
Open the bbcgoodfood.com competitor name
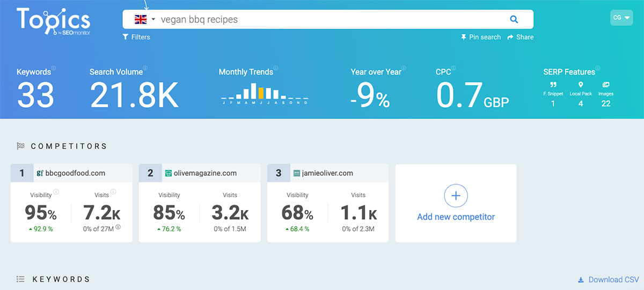(75, 173)
